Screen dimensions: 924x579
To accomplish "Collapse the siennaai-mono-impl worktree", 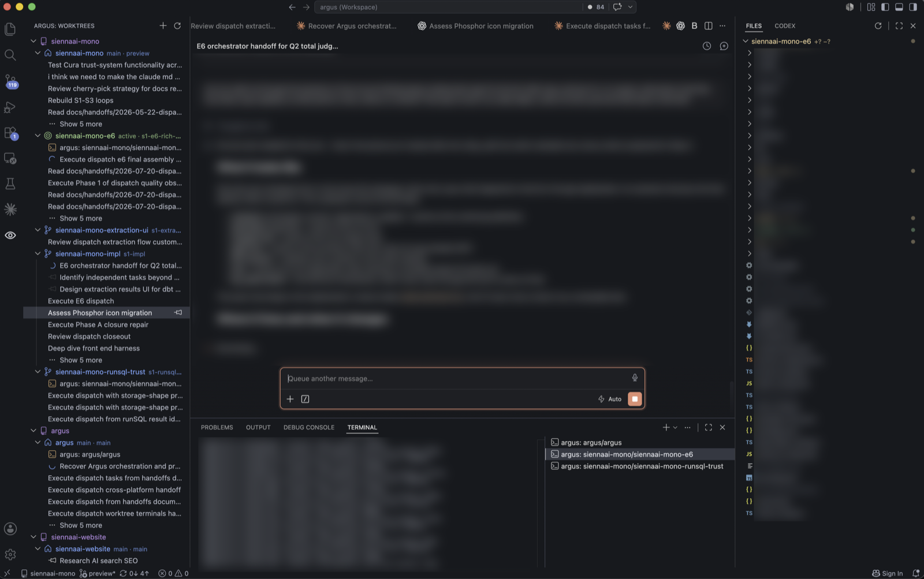I will [38, 253].
